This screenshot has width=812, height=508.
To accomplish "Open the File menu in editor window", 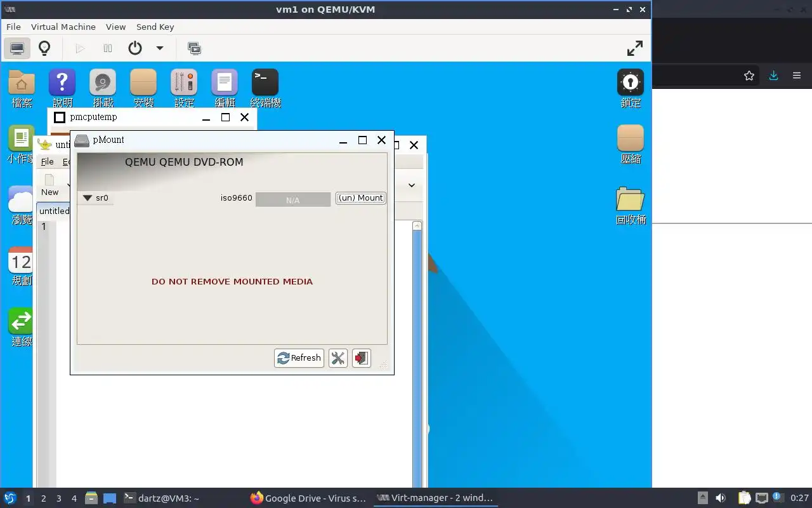I will [x=48, y=162].
